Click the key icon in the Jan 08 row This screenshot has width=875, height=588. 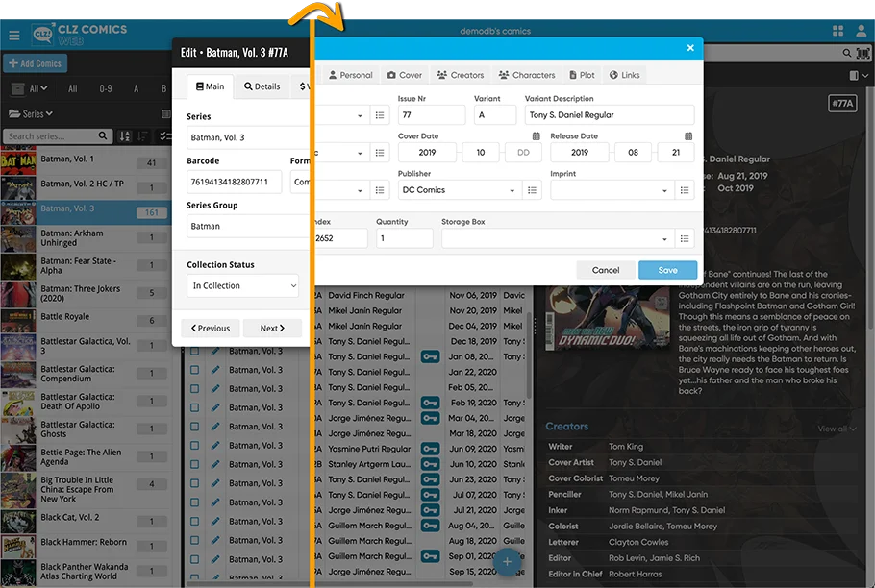pos(430,356)
